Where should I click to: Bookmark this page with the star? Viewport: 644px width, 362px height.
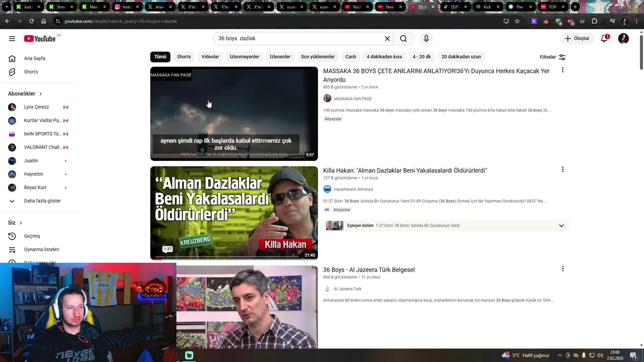(x=517, y=21)
